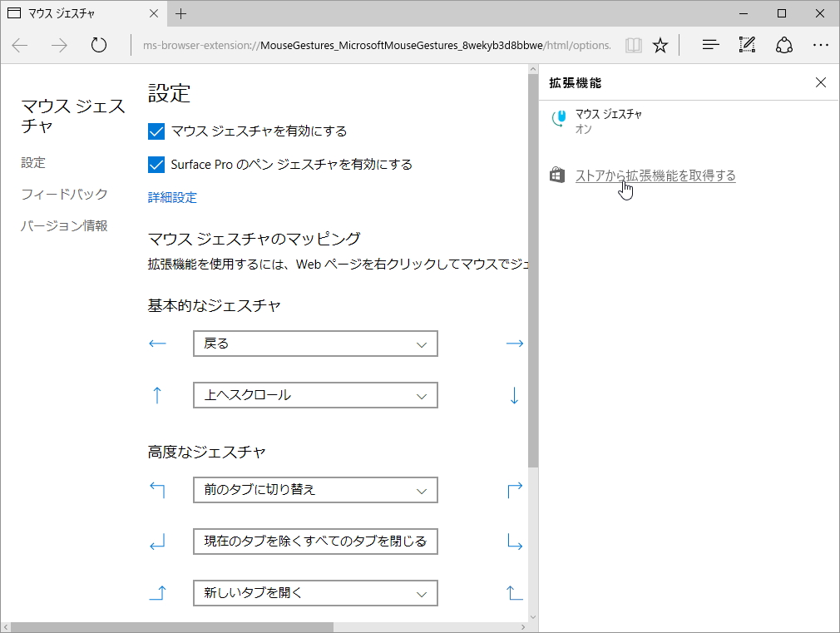The height and width of the screenshot is (633, 840).
Task: Make a web note with the ink icon
Action: 746,45
